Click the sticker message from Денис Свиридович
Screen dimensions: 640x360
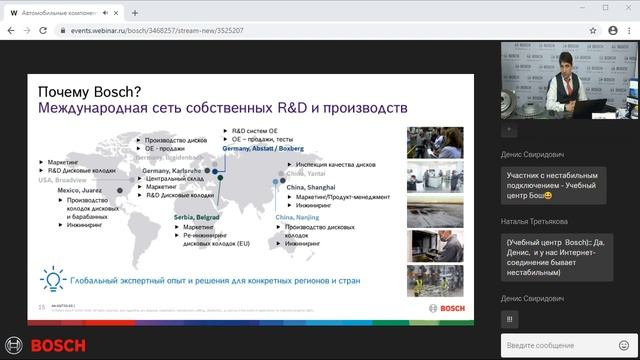tap(510, 320)
